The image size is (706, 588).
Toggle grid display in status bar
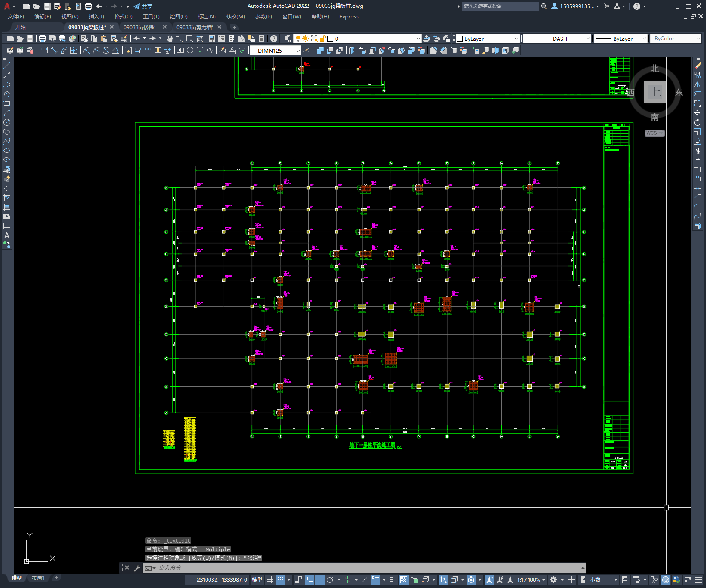(270, 580)
